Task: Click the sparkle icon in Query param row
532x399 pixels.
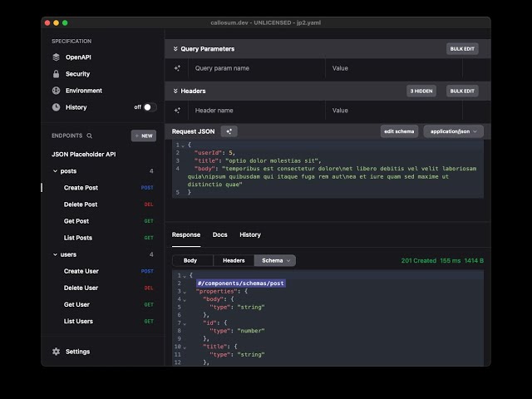Action: point(177,68)
